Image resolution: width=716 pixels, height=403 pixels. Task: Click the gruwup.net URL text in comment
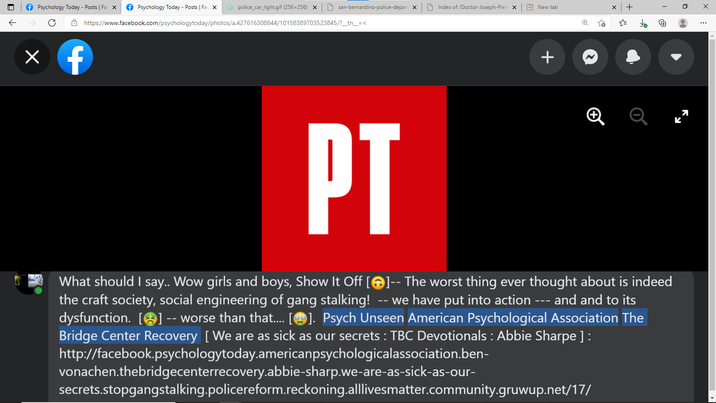pyautogui.click(x=325, y=372)
